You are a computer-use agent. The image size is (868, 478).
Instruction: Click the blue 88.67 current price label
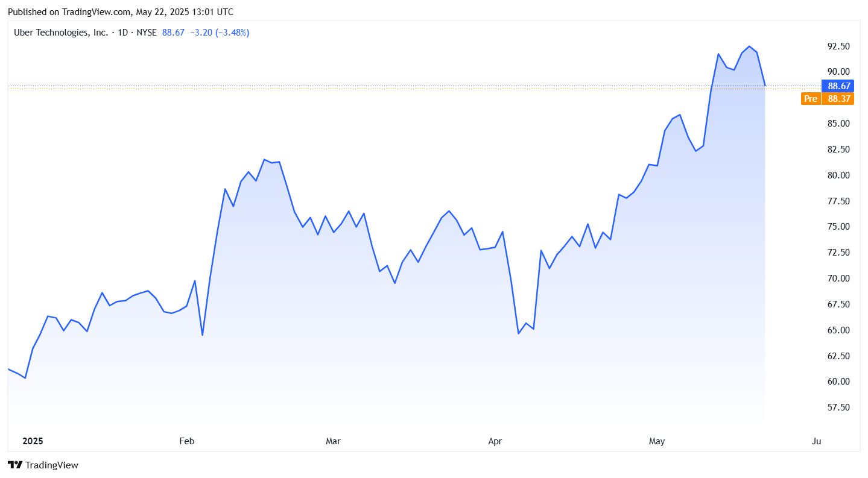coord(839,86)
